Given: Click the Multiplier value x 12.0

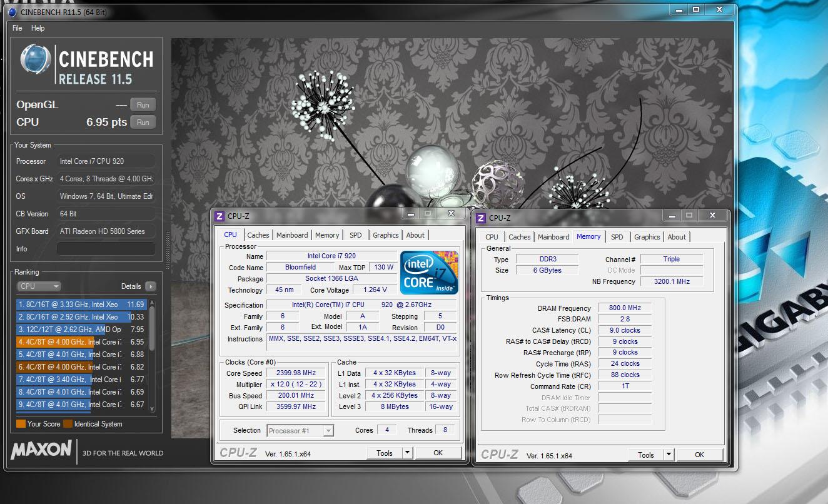Looking at the screenshot, I should [x=296, y=385].
